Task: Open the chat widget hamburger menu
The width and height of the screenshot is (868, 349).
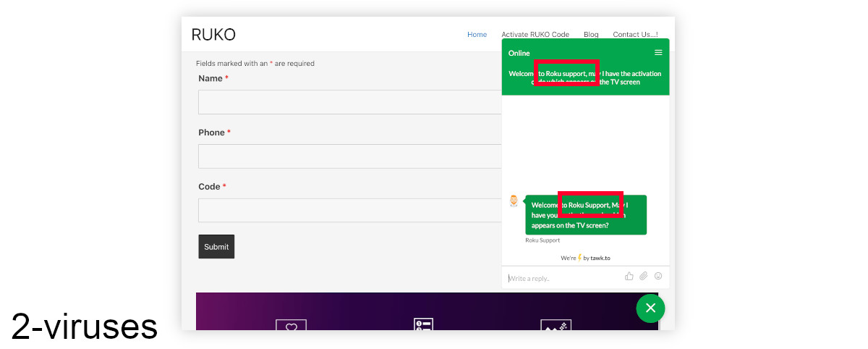Action: click(658, 53)
